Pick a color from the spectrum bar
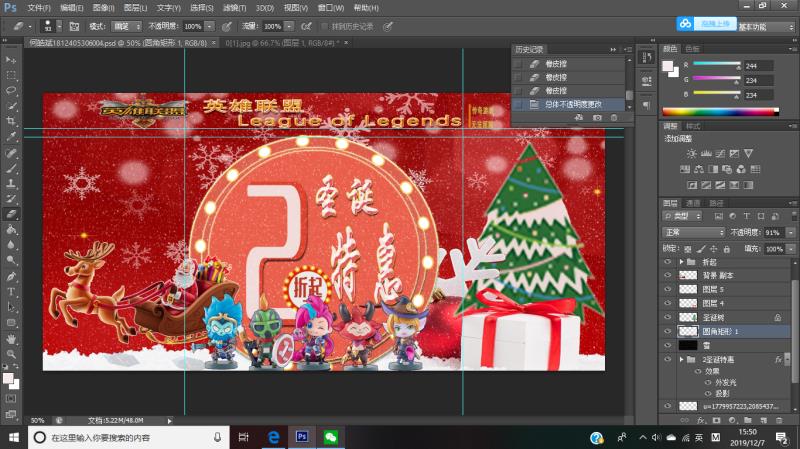 (720, 112)
